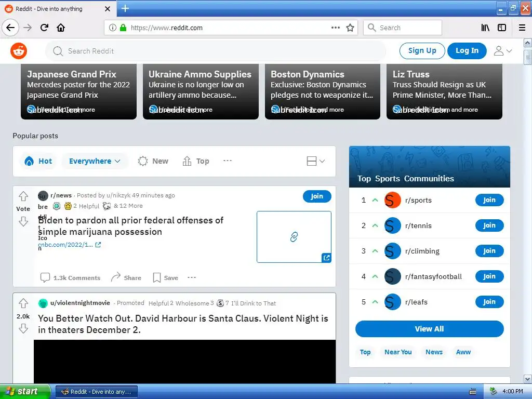Save the Biden pardon post
Viewport: 532px width, 399px height.
[165, 277]
